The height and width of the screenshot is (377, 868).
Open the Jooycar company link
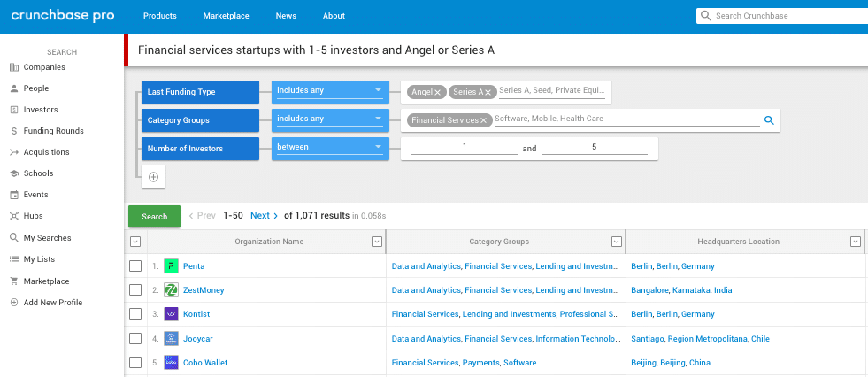click(x=197, y=339)
